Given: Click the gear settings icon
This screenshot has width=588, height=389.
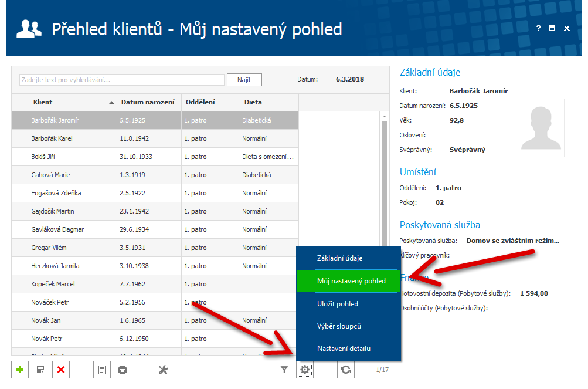Looking at the screenshot, I should point(305,370).
